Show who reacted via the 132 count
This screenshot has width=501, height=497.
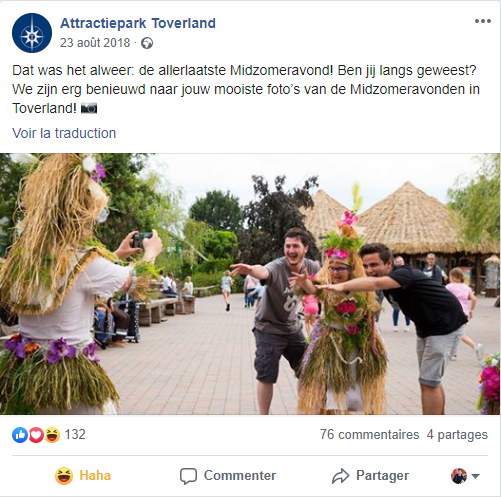point(75,435)
